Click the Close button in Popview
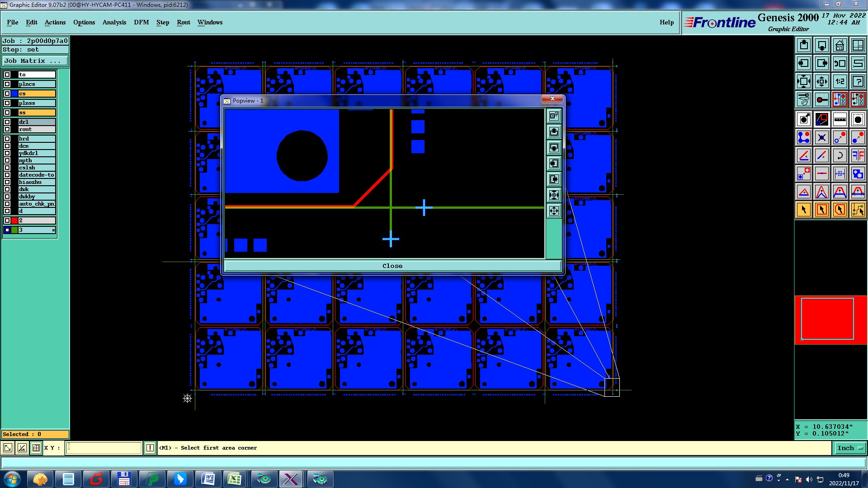 [x=392, y=266]
